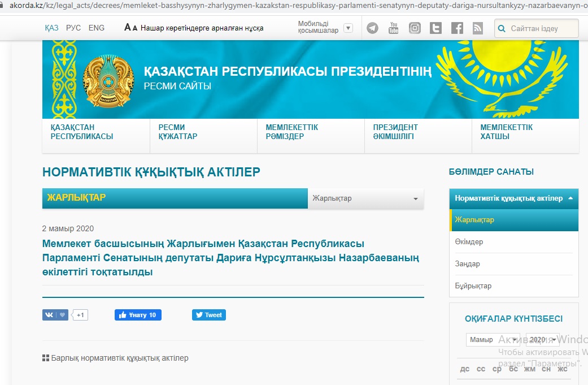Screen dimensions: 588x385
Task: Enable the visually impaired version
Action: coord(194,28)
